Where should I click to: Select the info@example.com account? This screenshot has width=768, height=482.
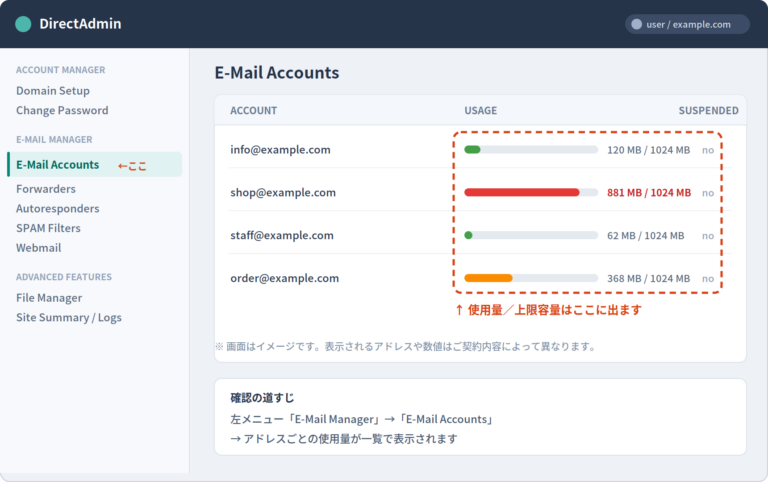(x=280, y=149)
